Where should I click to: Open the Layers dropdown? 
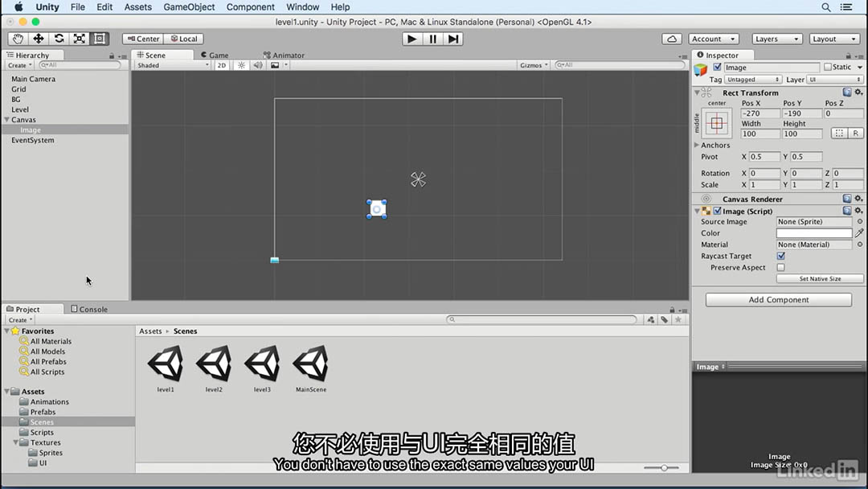[x=776, y=39]
